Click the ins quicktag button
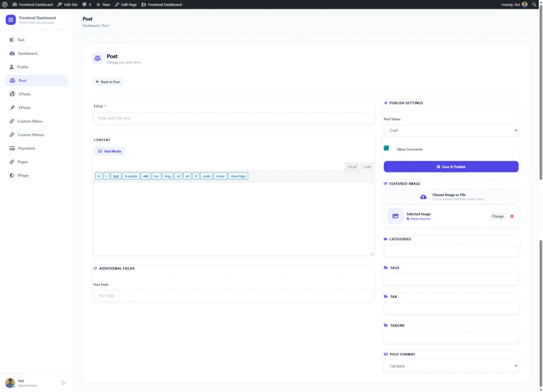This screenshot has width=543, height=392. click(156, 176)
